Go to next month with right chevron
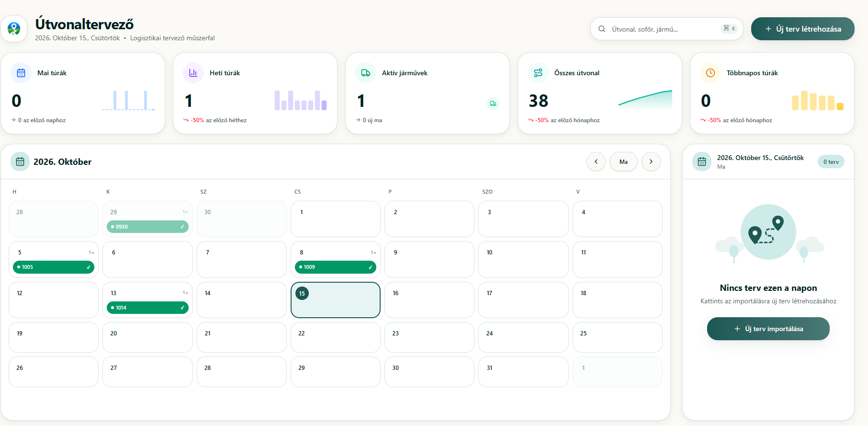The height and width of the screenshot is (426, 868). coord(651,161)
